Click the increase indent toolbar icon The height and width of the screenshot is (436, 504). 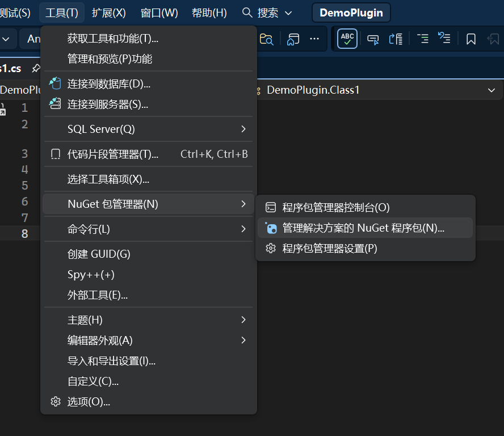tap(422, 39)
